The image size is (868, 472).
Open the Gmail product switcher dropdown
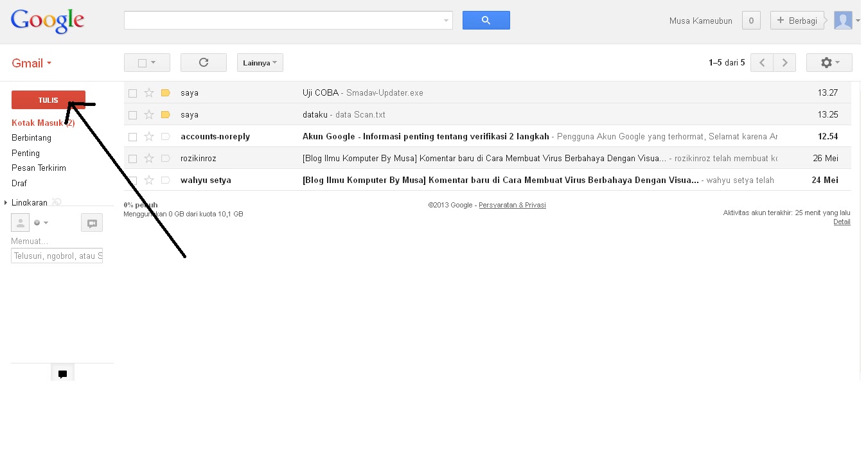coord(31,63)
